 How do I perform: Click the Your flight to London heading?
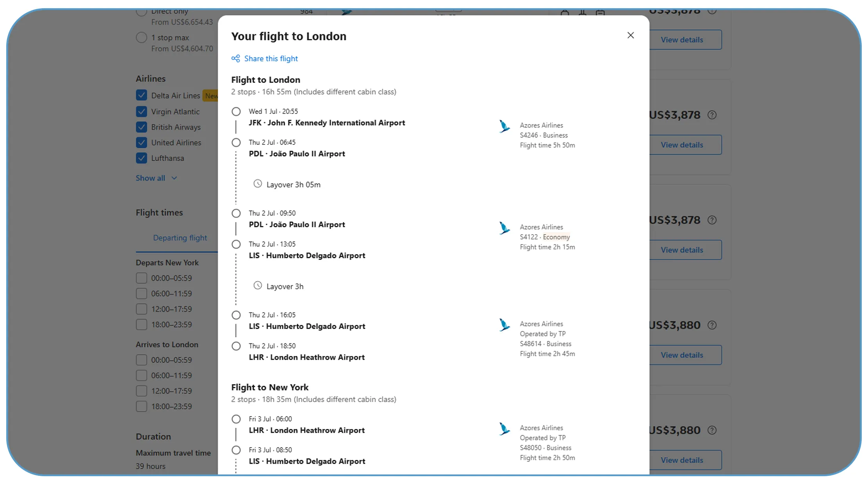[x=289, y=36]
